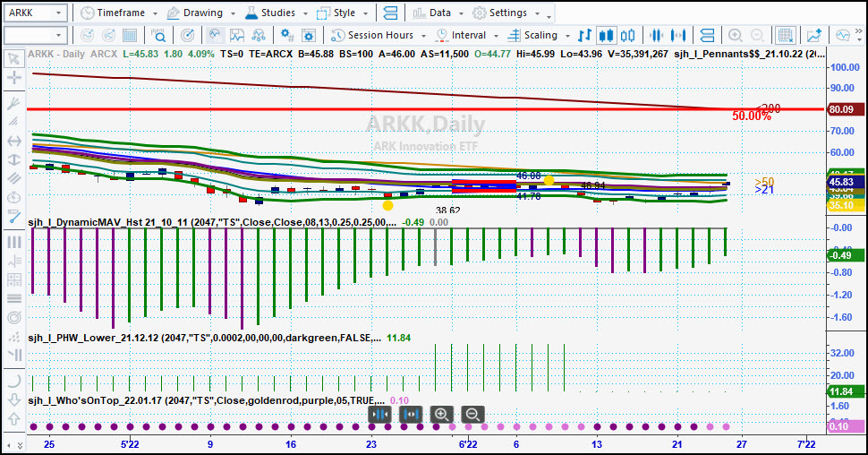Click the window gear settings icon
The image size is (868, 455).
(x=309, y=36)
